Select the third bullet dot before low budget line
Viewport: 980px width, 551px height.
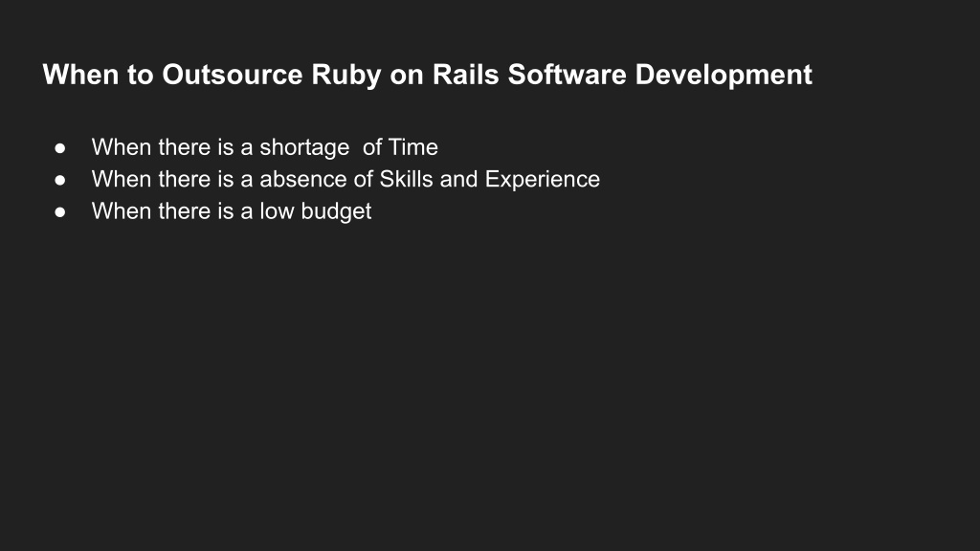(x=60, y=211)
